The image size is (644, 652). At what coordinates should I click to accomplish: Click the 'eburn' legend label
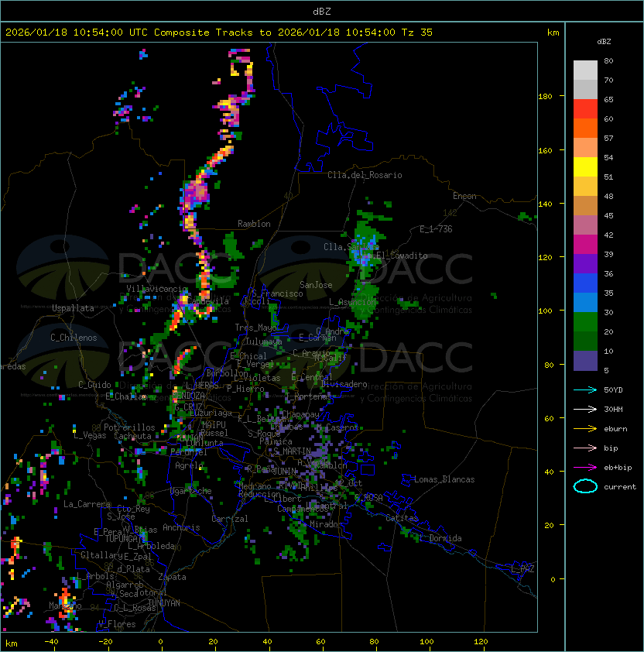pos(615,429)
